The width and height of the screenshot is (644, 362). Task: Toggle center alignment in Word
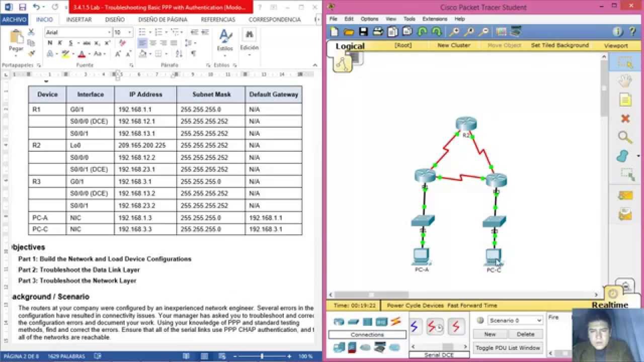click(152, 43)
